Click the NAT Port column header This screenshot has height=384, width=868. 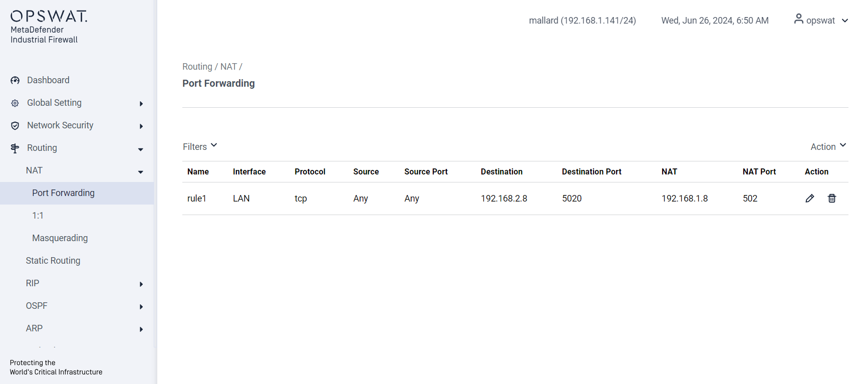click(x=759, y=171)
